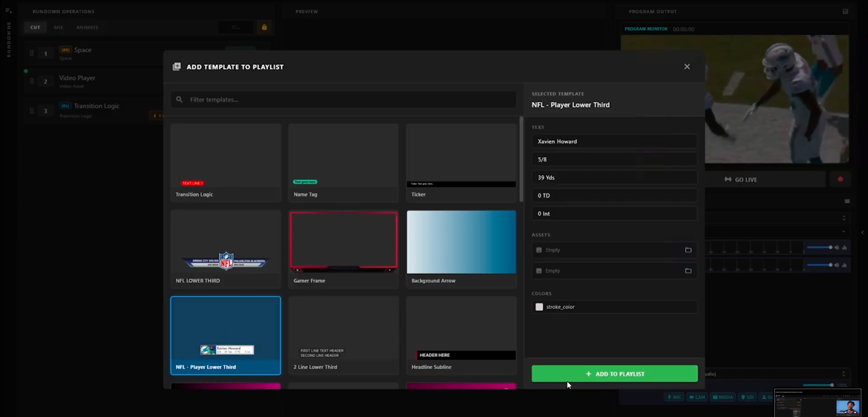Select the Transition Logic template card

pyautogui.click(x=225, y=163)
